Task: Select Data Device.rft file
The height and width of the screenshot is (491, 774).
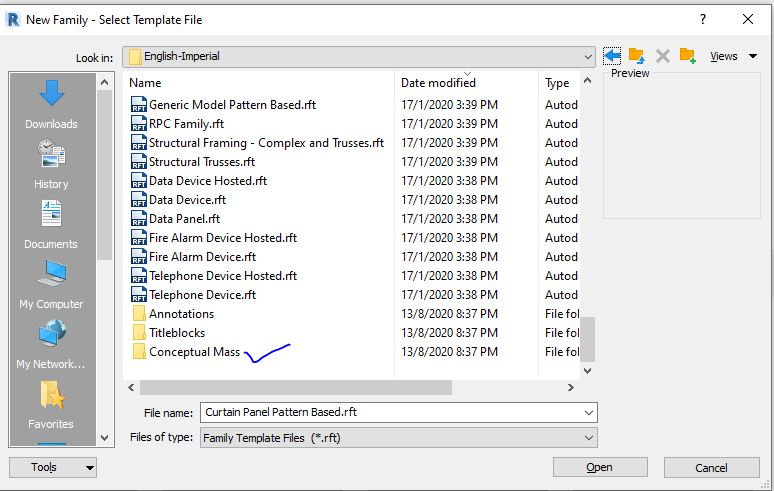Action: (x=188, y=199)
